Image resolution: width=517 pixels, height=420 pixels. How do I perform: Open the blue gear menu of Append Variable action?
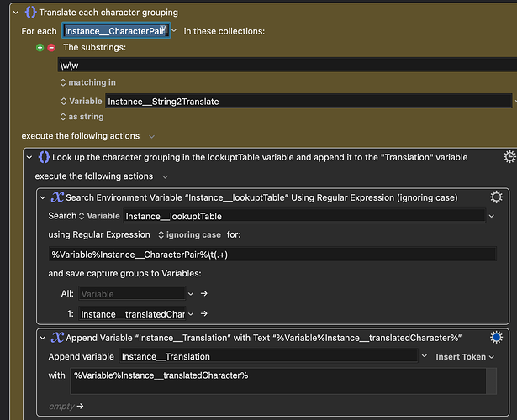[x=496, y=338]
